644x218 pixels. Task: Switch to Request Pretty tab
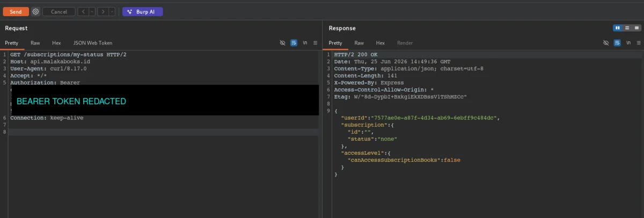click(12, 43)
